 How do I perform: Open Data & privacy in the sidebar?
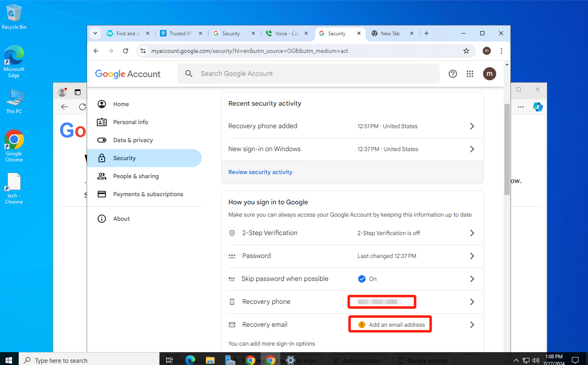pyautogui.click(x=144, y=140)
